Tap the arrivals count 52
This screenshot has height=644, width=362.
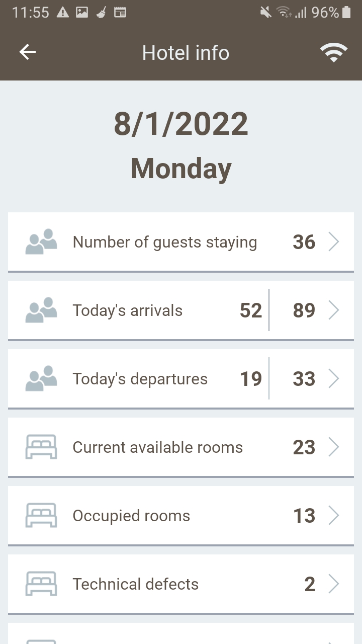tap(251, 310)
